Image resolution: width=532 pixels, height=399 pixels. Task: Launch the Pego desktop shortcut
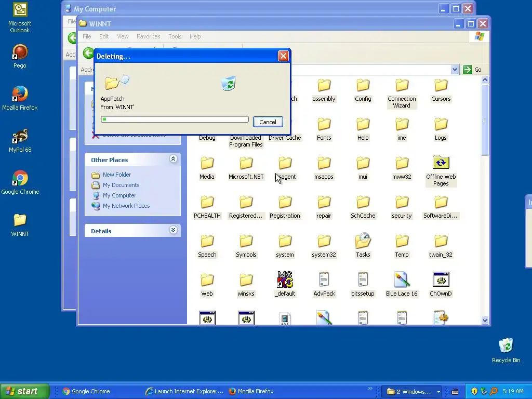[20, 56]
